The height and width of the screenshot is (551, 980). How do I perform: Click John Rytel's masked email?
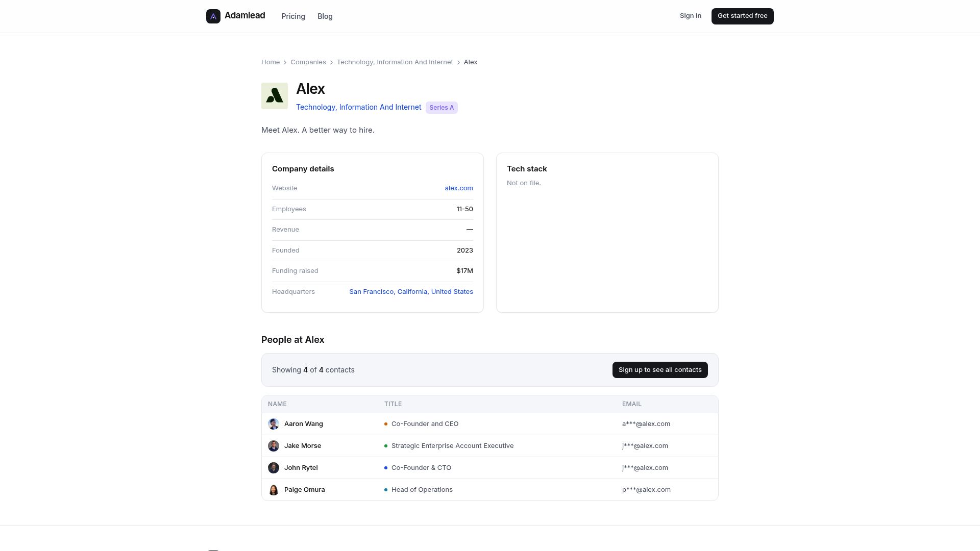[645, 468]
